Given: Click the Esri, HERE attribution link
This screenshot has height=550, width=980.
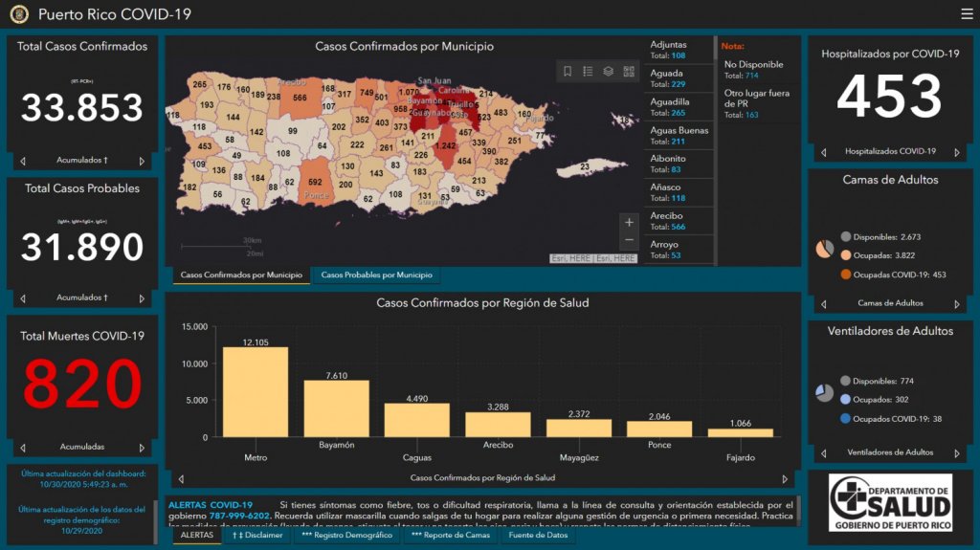Looking at the screenshot, I should click(x=593, y=258).
